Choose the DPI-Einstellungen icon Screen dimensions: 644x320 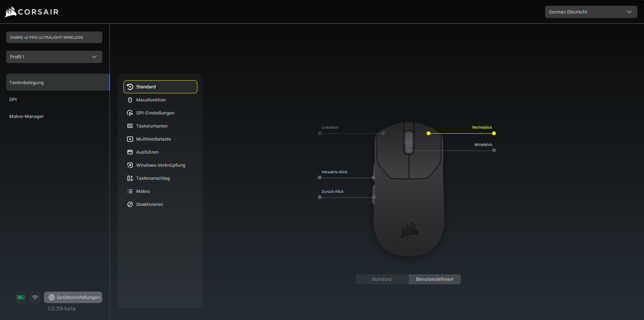coord(130,113)
